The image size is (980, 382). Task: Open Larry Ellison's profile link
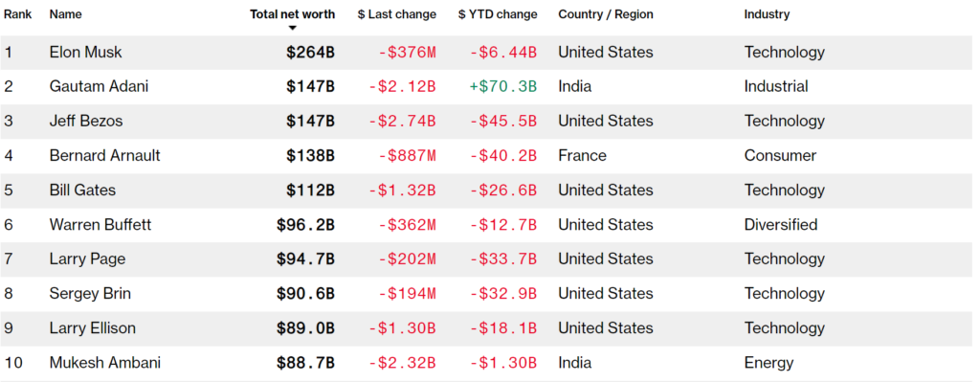[x=93, y=328]
